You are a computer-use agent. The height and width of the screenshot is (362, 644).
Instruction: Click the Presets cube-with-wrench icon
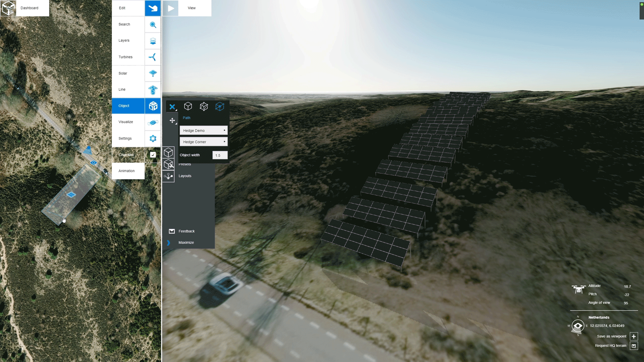(x=168, y=164)
